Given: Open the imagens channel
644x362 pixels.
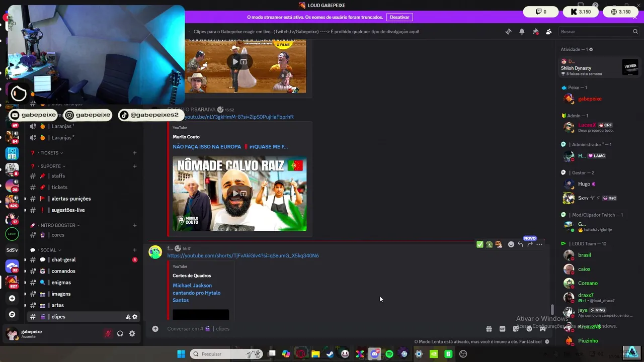Looking at the screenshot, I should [83, 294].
